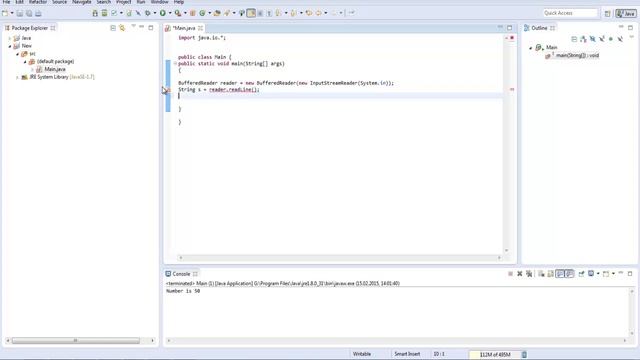
Task: Click the Open Type folder icon
Action: pyautogui.click(x=217, y=13)
